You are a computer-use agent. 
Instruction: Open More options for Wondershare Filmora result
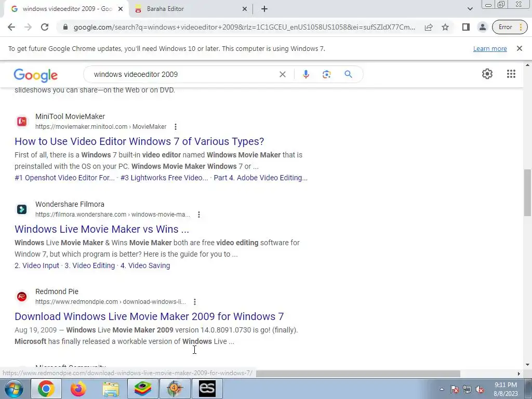(x=199, y=215)
